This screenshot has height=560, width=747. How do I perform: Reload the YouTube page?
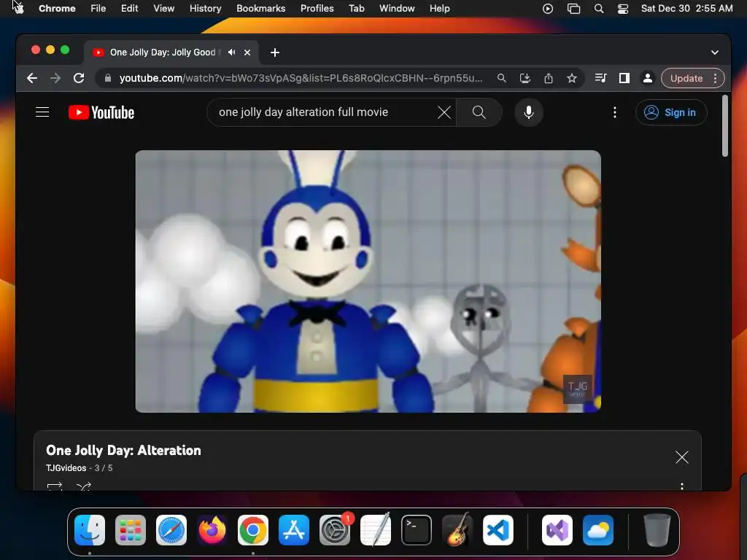click(79, 78)
